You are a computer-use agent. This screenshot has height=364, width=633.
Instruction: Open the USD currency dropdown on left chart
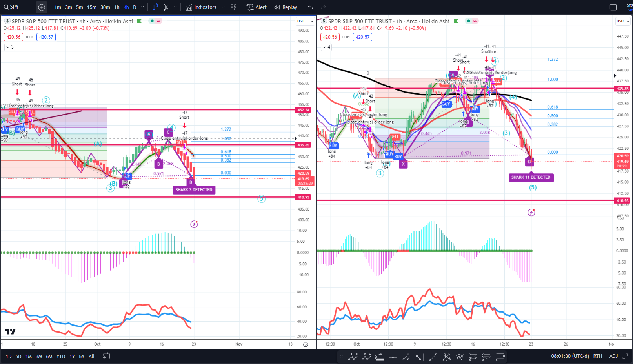pos(305,21)
